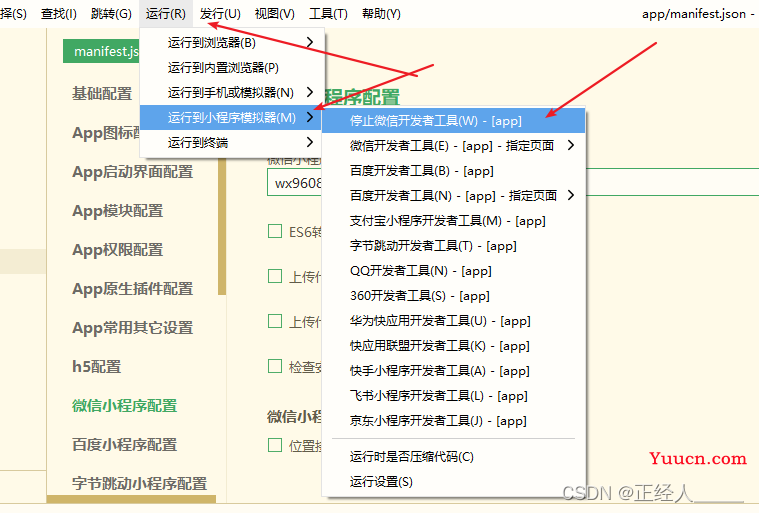The image size is (759, 513).
Task: Select 支付宝小程序开发者工具(M) - [app]
Action: [x=453, y=221]
